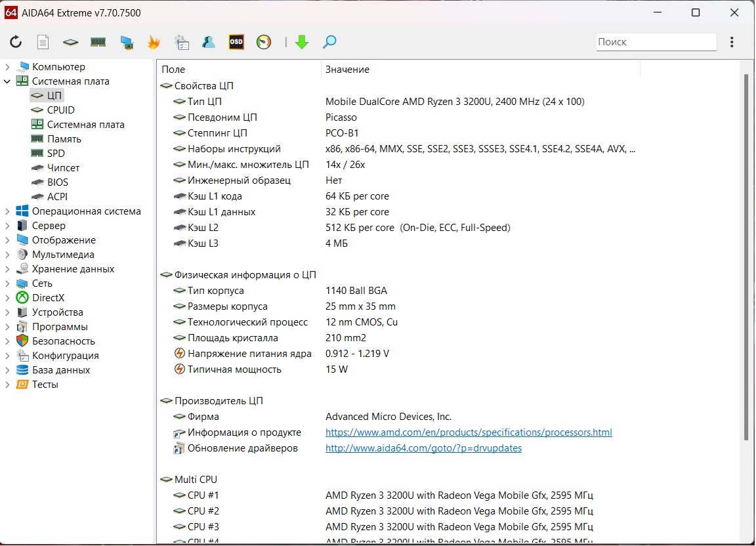
Task: Select BIOS in the sidebar
Action: click(57, 182)
